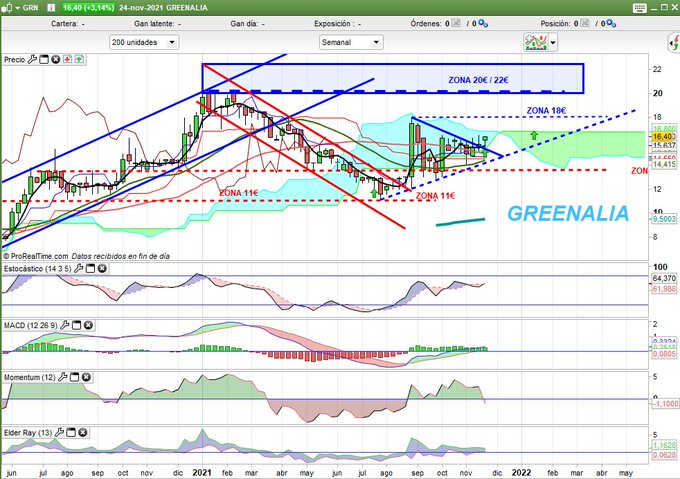
Task: Click the Precio panel label
Action: pyautogui.click(x=15, y=60)
